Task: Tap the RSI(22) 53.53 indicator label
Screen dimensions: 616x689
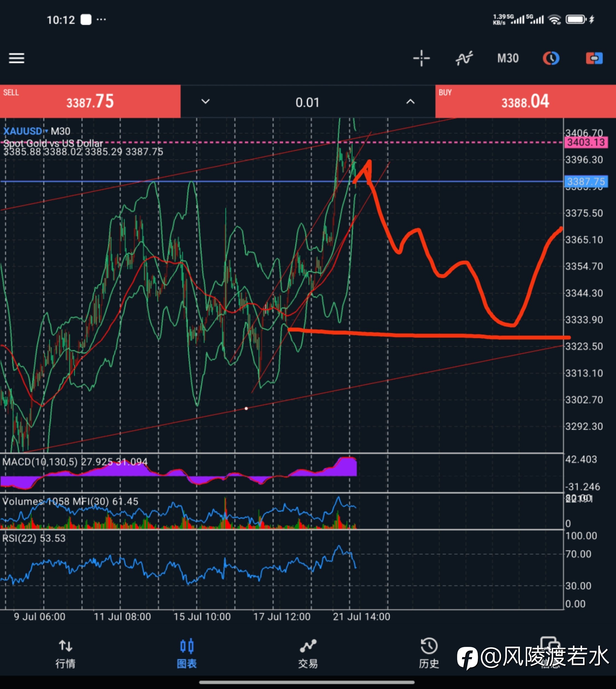Action: point(34,538)
